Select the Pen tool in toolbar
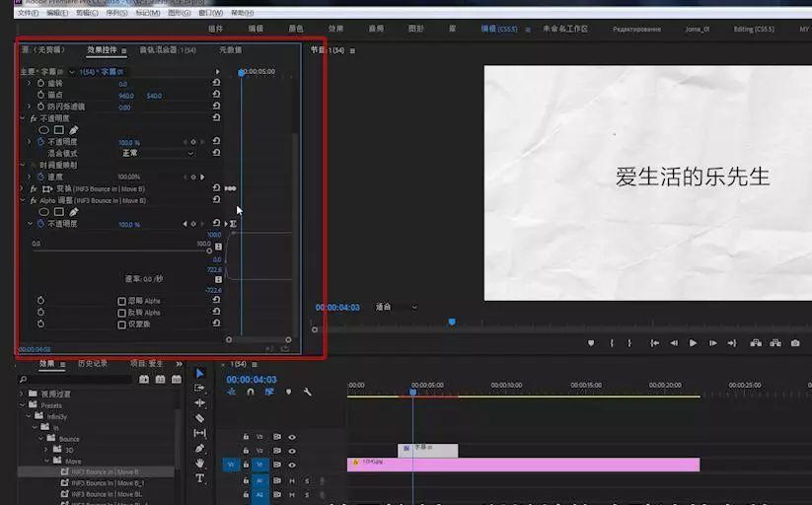 click(200, 449)
